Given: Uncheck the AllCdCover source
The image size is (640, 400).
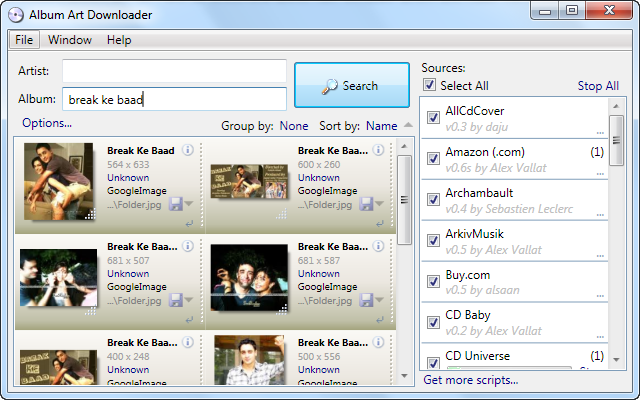Looking at the screenshot, I should point(433,118).
